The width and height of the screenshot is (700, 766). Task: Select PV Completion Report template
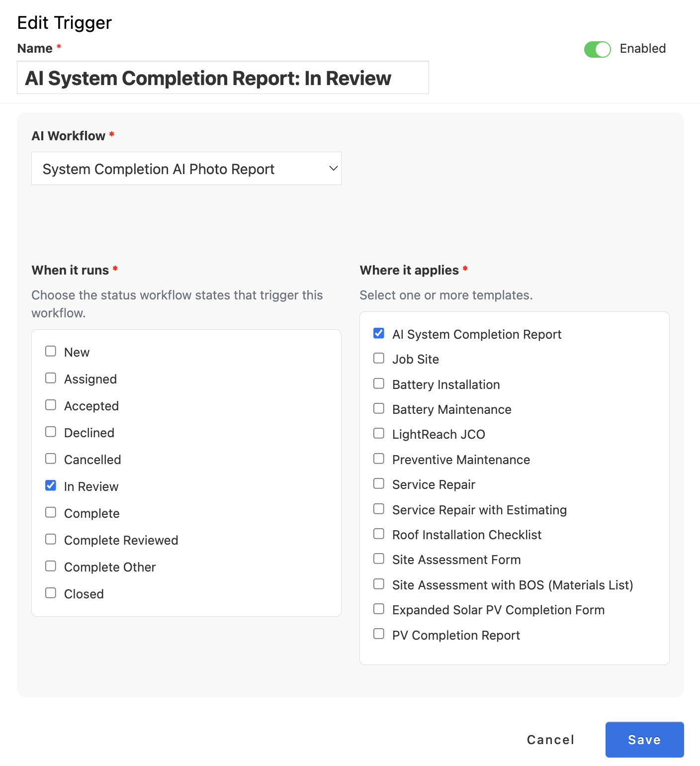379,634
